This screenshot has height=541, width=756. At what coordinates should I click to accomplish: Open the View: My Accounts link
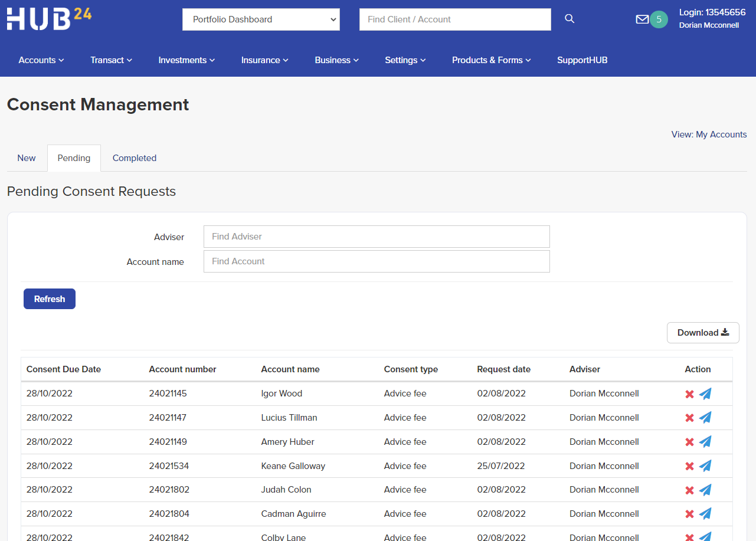point(709,134)
